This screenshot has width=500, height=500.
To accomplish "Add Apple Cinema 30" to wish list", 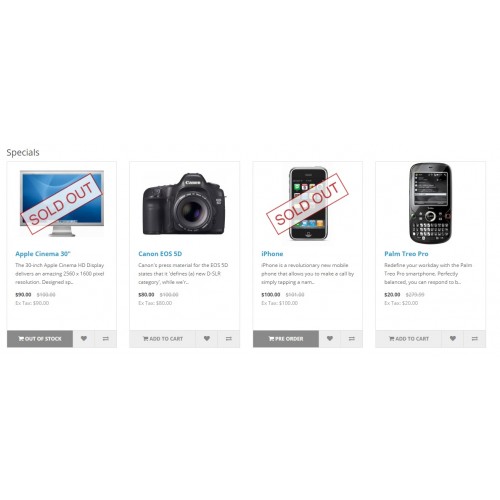I will (84, 339).
